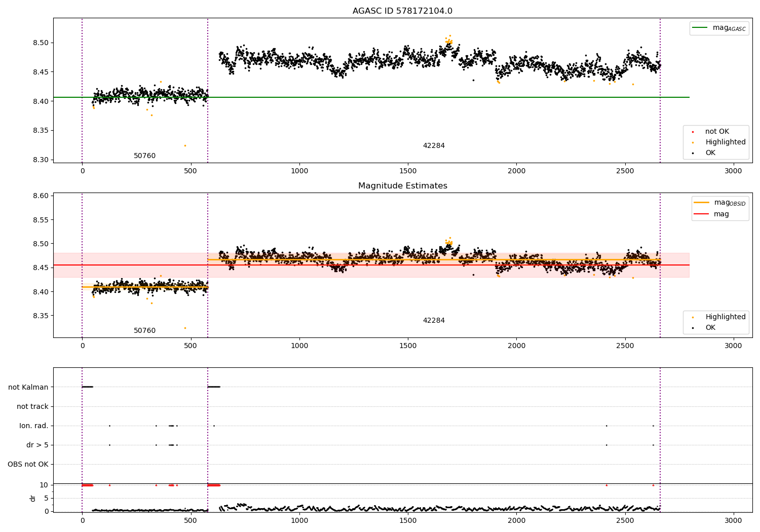The height and width of the screenshot is (532, 760).
Task: Select the 'mag OBSID' legend label text
Action: pyautogui.click(x=730, y=203)
